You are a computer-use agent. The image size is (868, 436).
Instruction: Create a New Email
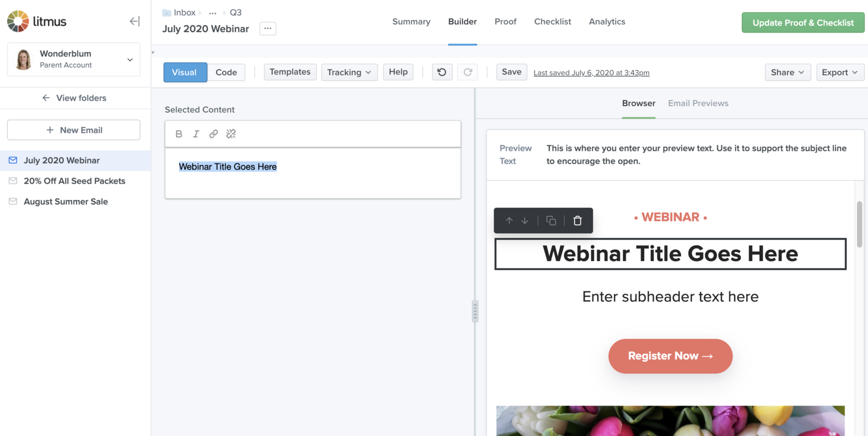tap(74, 130)
